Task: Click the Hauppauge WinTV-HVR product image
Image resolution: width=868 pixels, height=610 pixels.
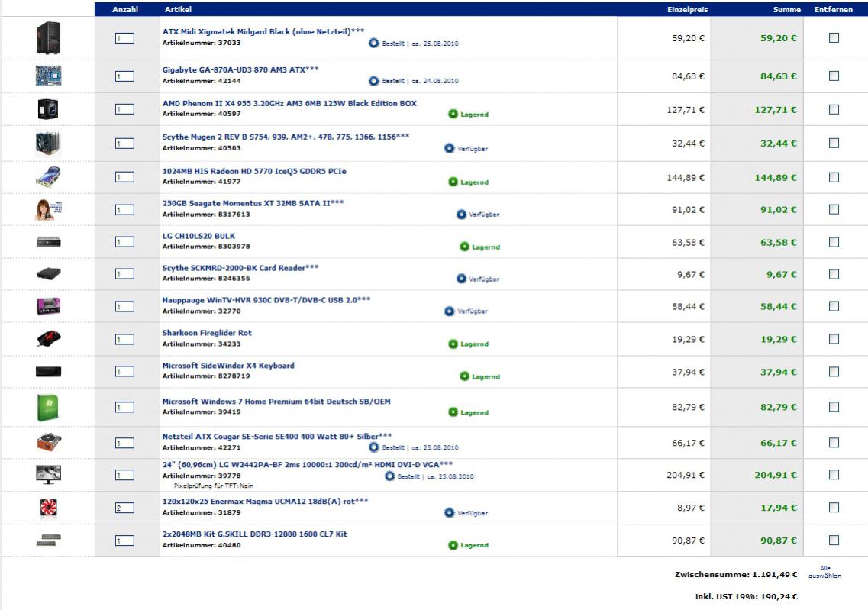Action: tap(48, 306)
